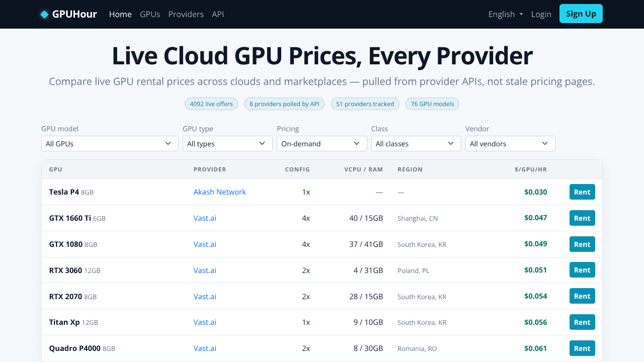644x362 pixels.
Task: Click the $0.030 price
Action: (535, 192)
